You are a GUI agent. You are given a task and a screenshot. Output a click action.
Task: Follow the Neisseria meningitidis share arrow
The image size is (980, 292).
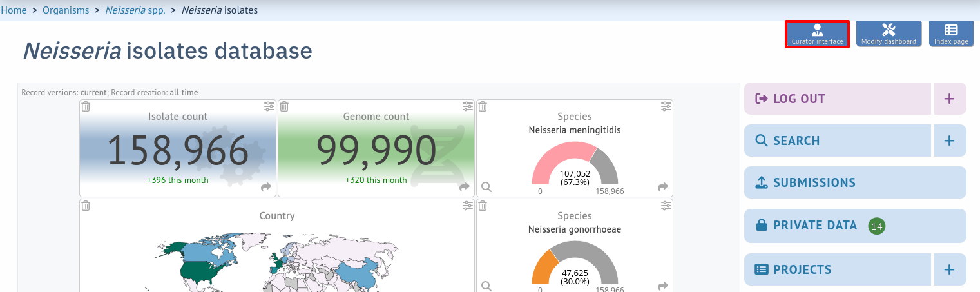[x=663, y=187]
